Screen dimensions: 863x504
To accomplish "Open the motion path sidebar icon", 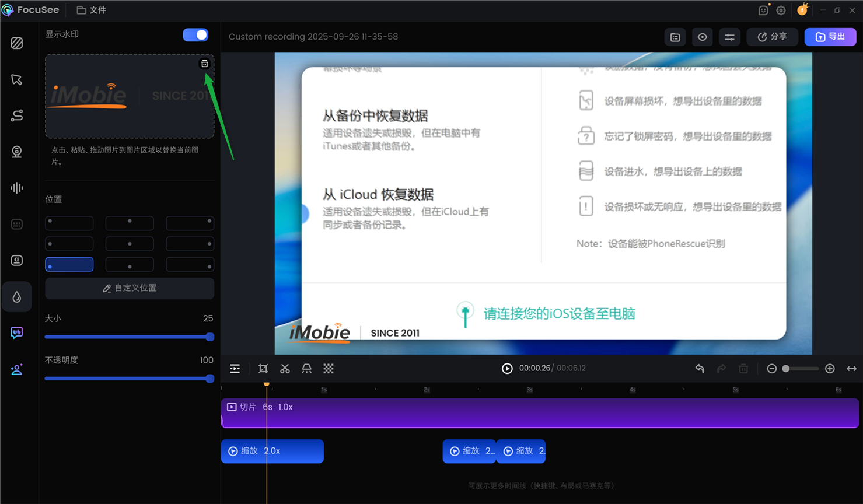I will pos(17,116).
